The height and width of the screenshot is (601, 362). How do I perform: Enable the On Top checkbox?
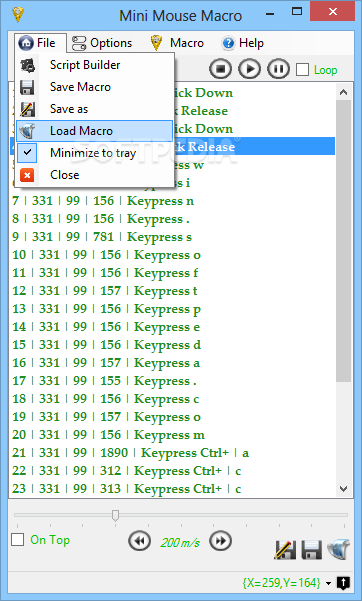[x=18, y=540]
